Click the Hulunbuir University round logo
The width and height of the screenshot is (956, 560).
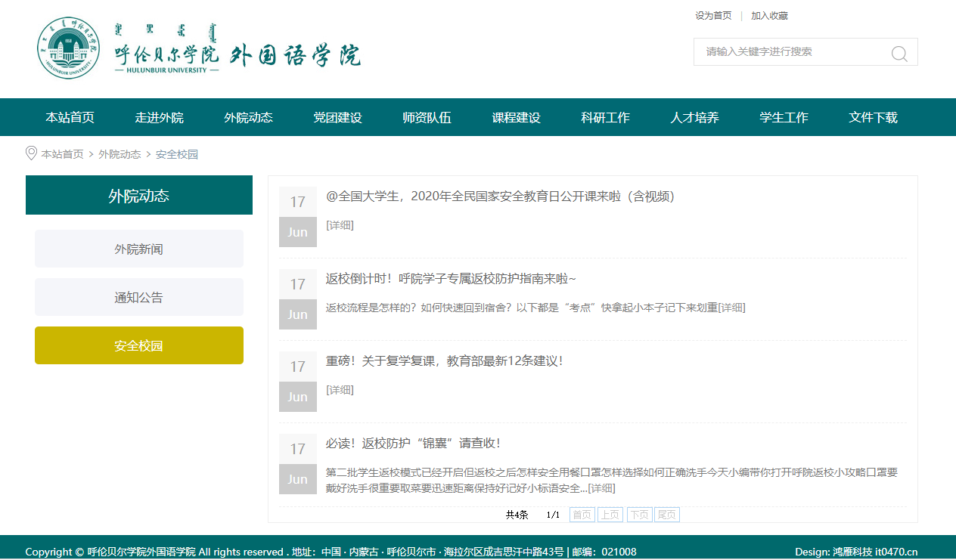pyautogui.click(x=69, y=48)
